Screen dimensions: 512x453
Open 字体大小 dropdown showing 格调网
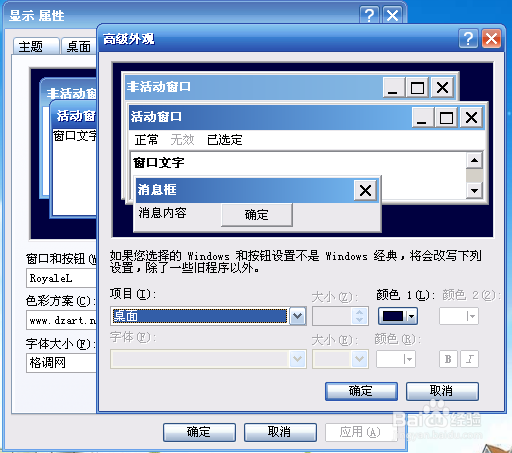tap(61, 363)
